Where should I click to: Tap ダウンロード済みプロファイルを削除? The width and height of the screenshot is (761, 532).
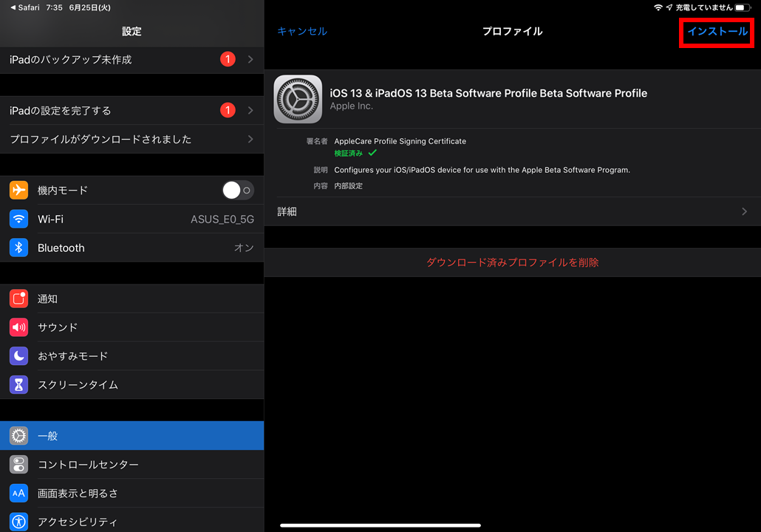click(513, 262)
